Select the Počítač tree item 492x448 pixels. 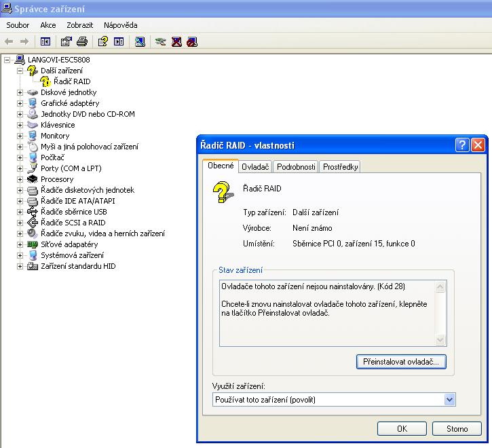tap(52, 157)
